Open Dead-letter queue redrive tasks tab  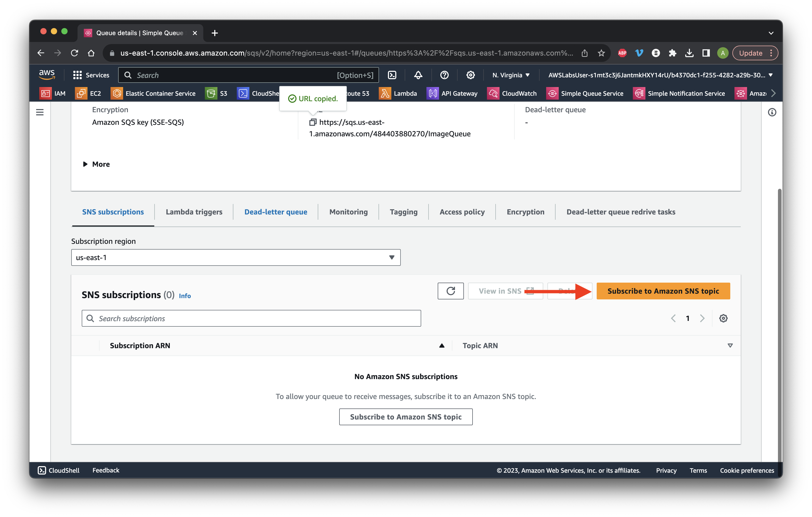(x=621, y=212)
